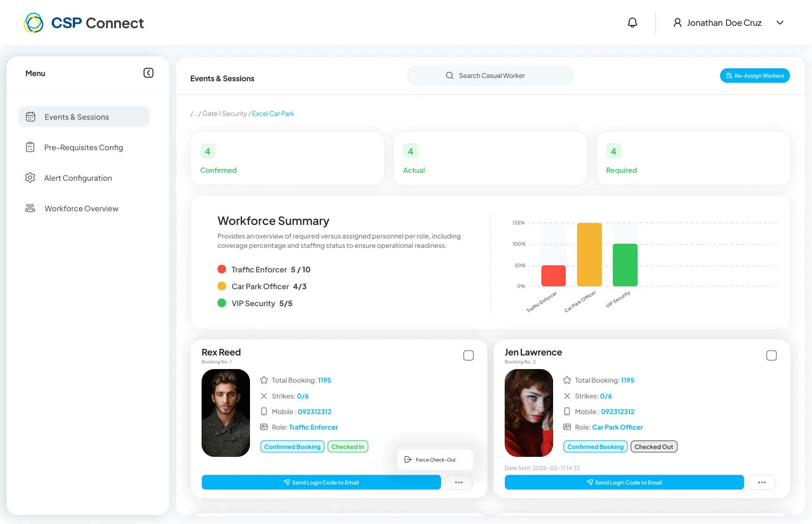The width and height of the screenshot is (812, 524).
Task: Click the mobile phone icon on Rex Reed's card
Action: click(264, 411)
